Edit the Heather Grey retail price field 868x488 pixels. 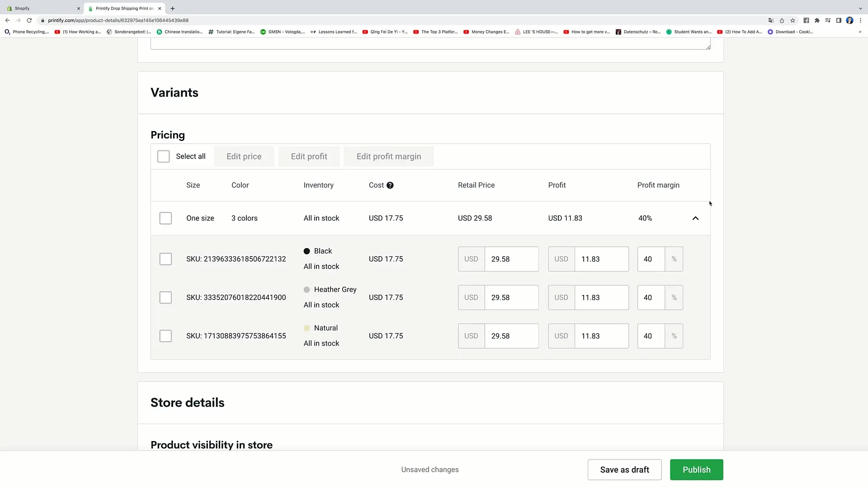pyautogui.click(x=511, y=297)
